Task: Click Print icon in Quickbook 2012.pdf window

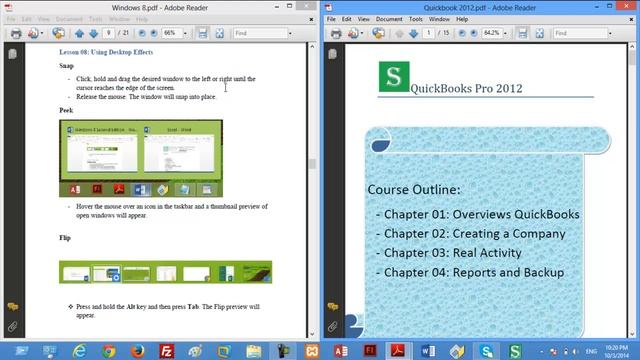Action: (336, 33)
